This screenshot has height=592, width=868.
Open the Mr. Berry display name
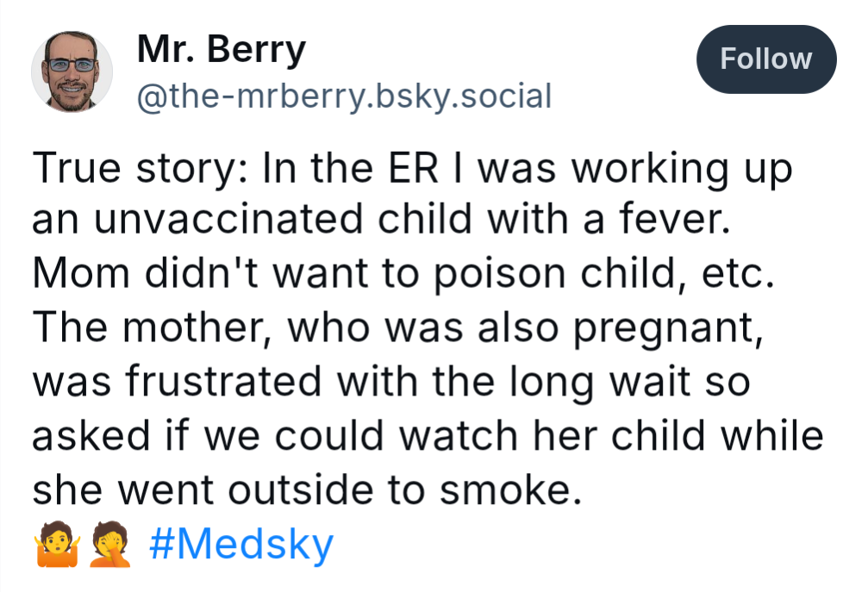221,50
